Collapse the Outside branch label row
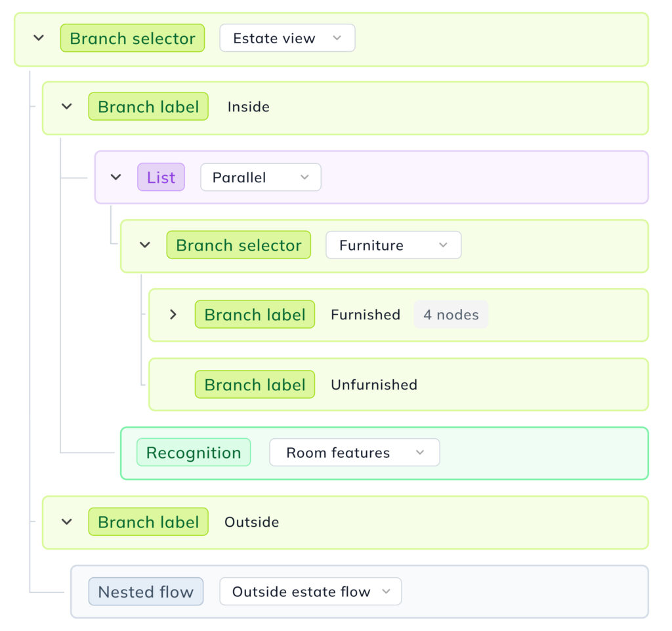The width and height of the screenshot is (672, 631). [66, 522]
